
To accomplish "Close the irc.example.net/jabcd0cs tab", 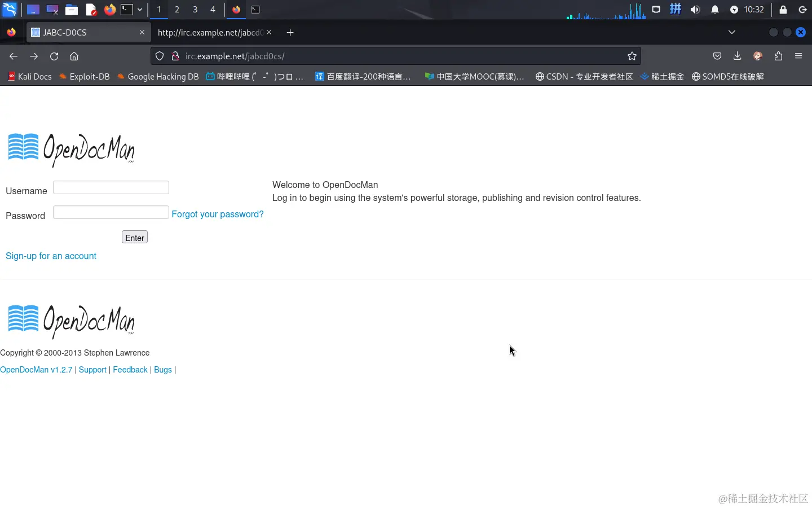I will pyautogui.click(x=270, y=33).
